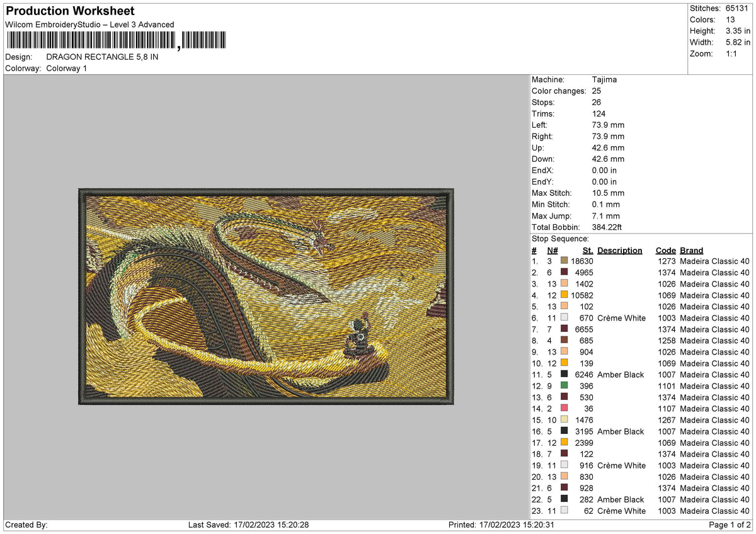Image resolution: width=756 pixels, height=534 pixels.
Task: Click the tan swatch in stop row 1
Action: tap(564, 261)
